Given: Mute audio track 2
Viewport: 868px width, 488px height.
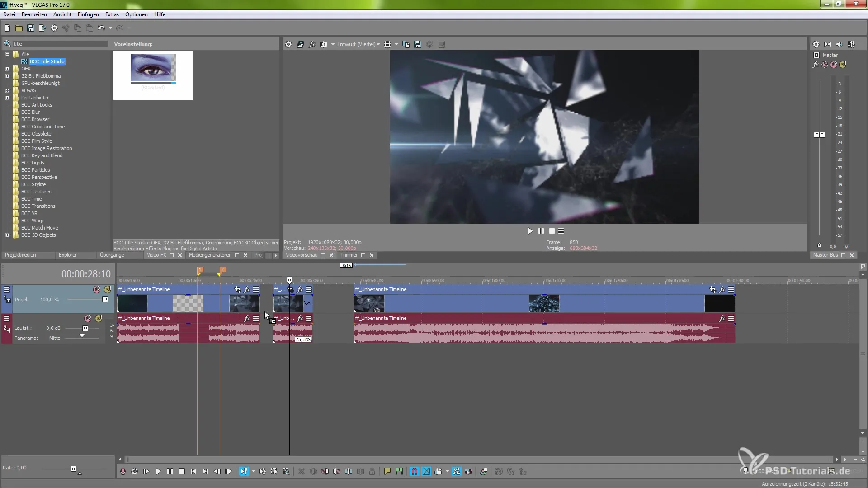Looking at the screenshot, I should tap(88, 319).
